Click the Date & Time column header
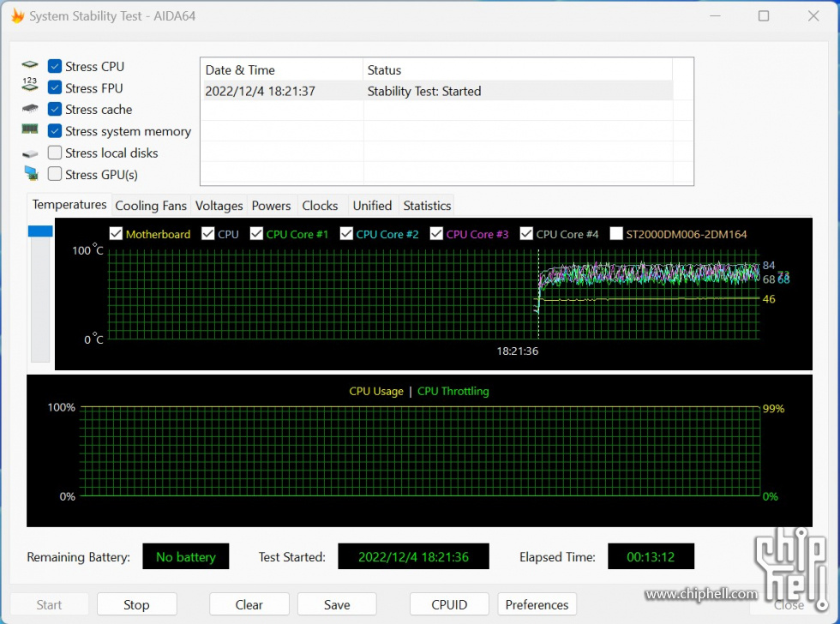Screen dimensions: 840x624 point(282,70)
